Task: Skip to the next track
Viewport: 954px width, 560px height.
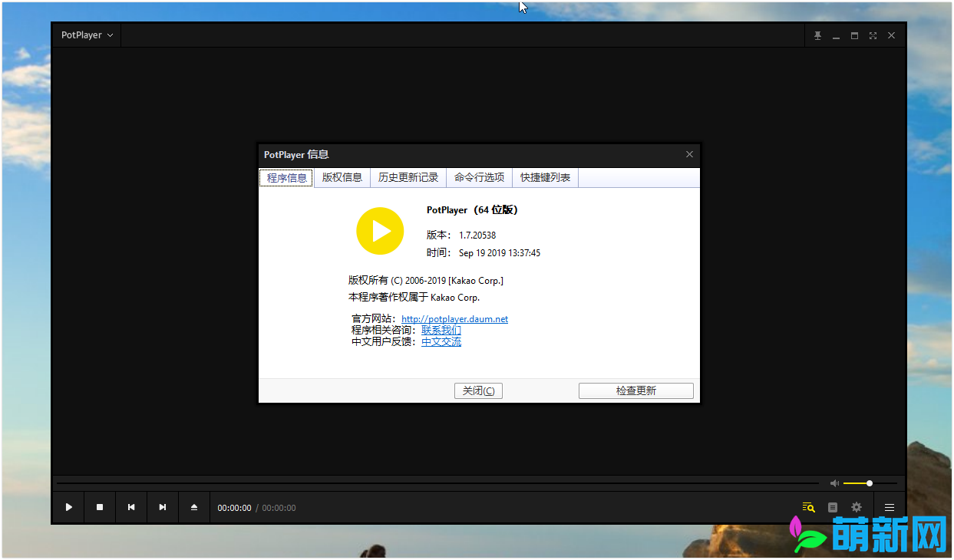Action: point(163,507)
